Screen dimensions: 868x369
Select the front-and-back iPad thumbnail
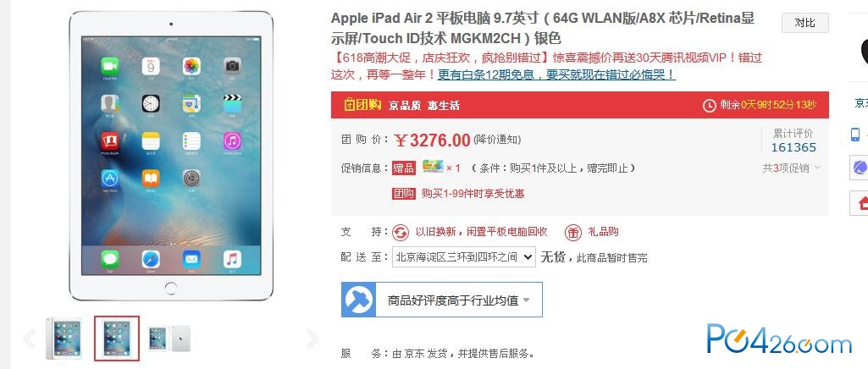tap(169, 338)
